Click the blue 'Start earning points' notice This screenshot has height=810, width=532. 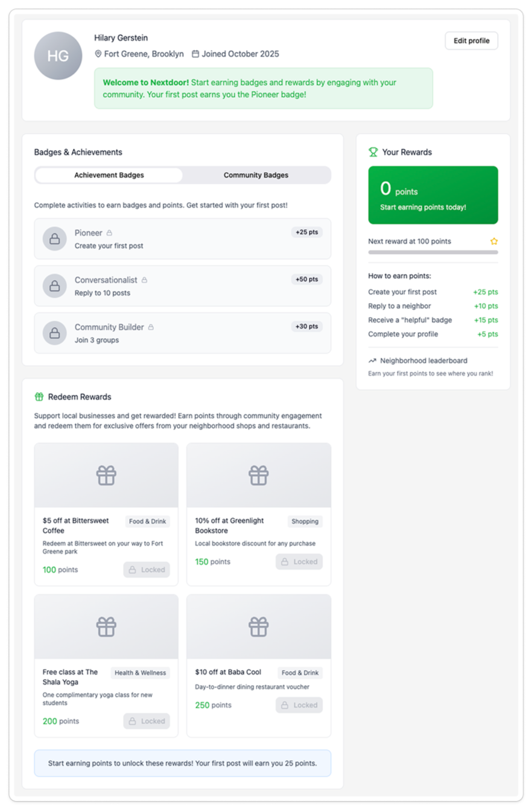(183, 764)
